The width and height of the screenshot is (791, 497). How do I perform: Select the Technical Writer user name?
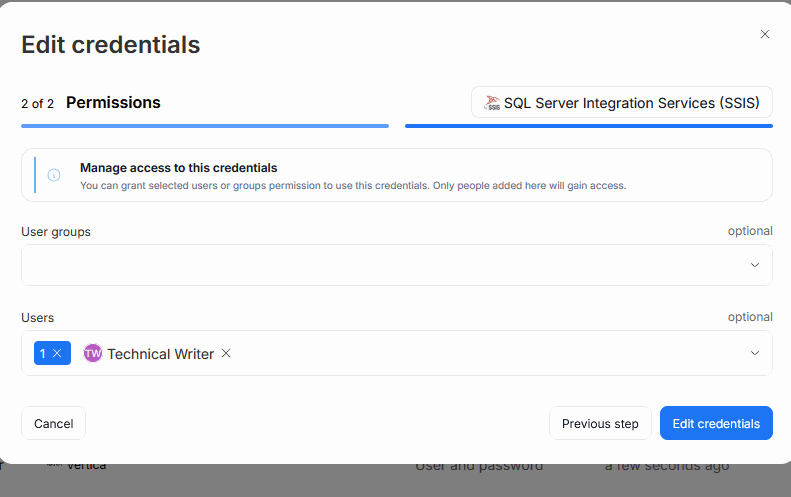click(160, 353)
